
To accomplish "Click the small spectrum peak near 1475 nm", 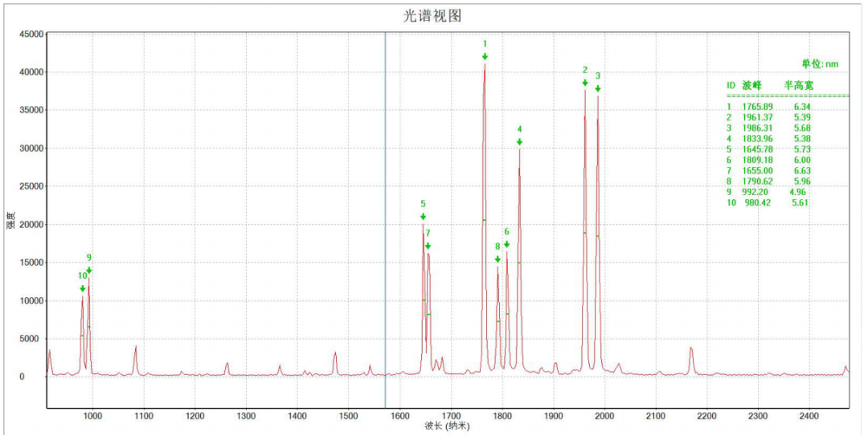I will [335, 362].
